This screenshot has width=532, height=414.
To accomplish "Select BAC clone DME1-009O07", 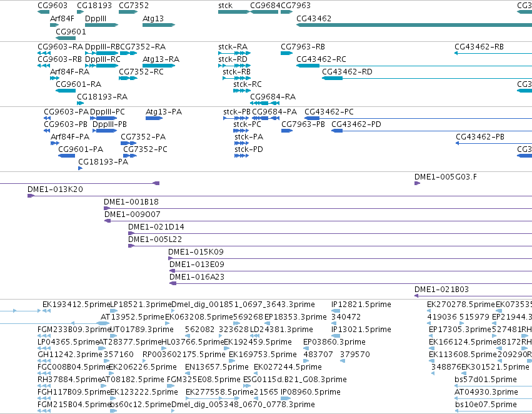I will [x=318, y=221].
